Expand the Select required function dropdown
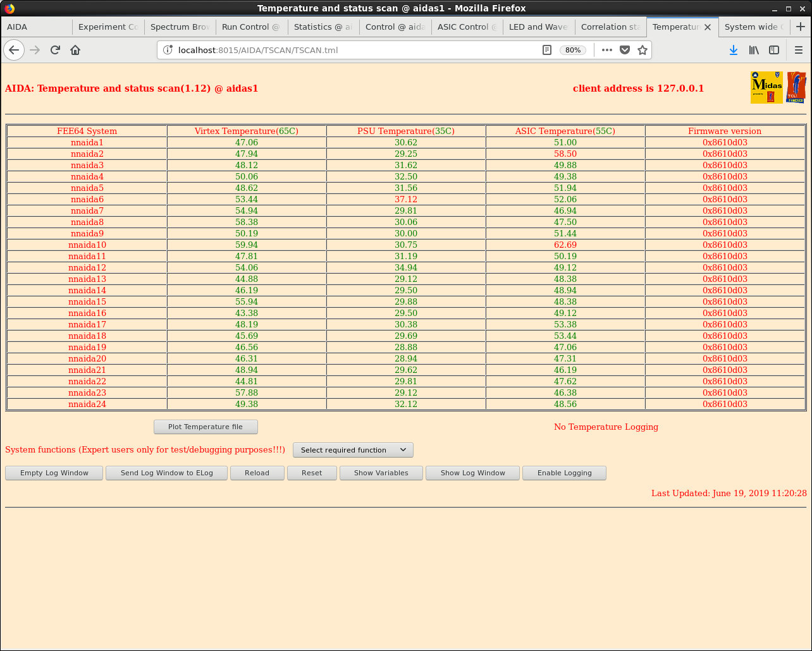Screen dimensions: 812x651 coord(353,450)
